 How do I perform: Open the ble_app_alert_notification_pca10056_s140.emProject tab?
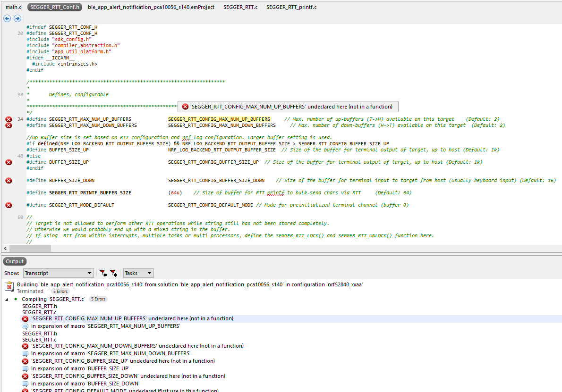(x=151, y=7)
